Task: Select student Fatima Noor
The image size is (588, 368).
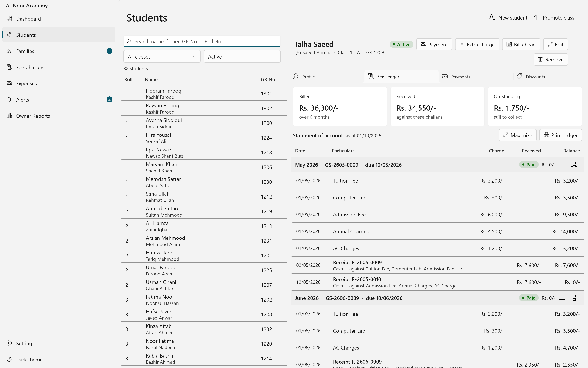Action: (x=204, y=300)
